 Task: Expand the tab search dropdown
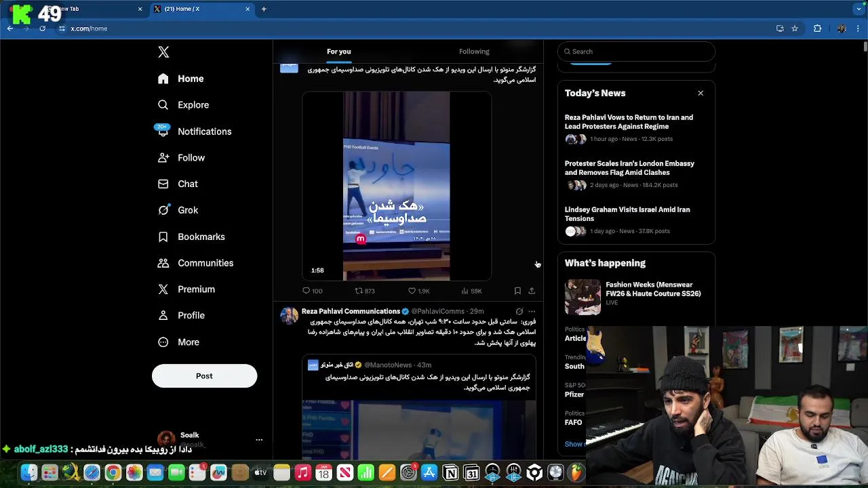click(859, 9)
